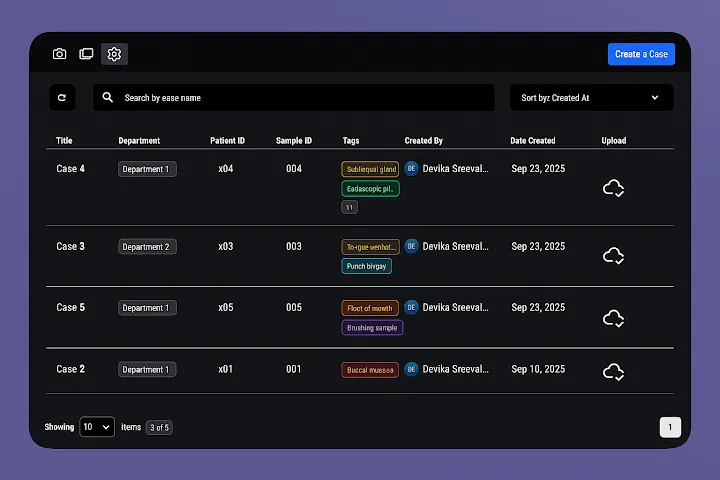Click DE avatar in Case 5 row
This screenshot has height=480, width=720.
tap(411, 307)
